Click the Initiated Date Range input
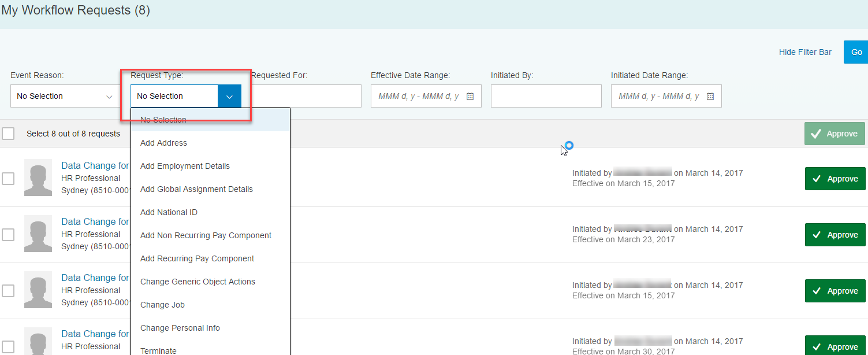 tap(666, 96)
